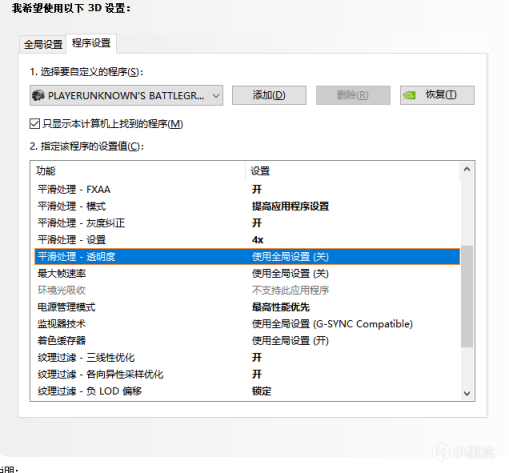This screenshot has height=473, width=509.
Task: Select the 着色缓存器 row
Action: [x=247, y=341]
